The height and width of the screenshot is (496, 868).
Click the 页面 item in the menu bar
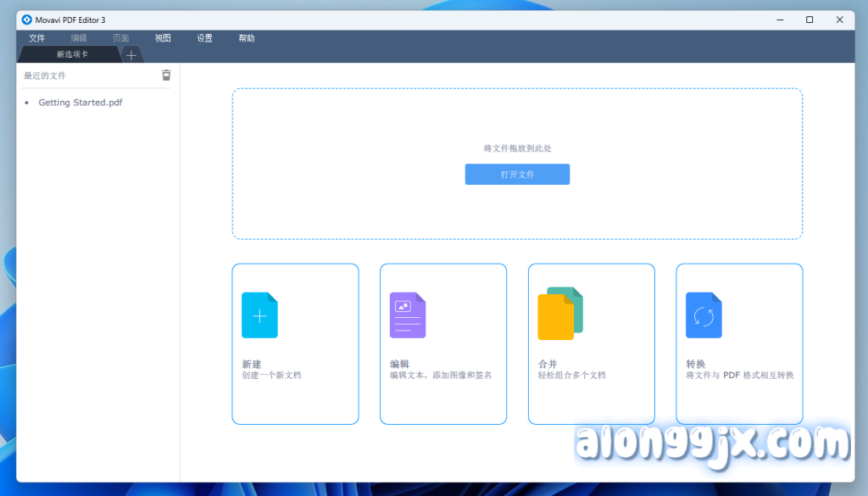tap(121, 38)
